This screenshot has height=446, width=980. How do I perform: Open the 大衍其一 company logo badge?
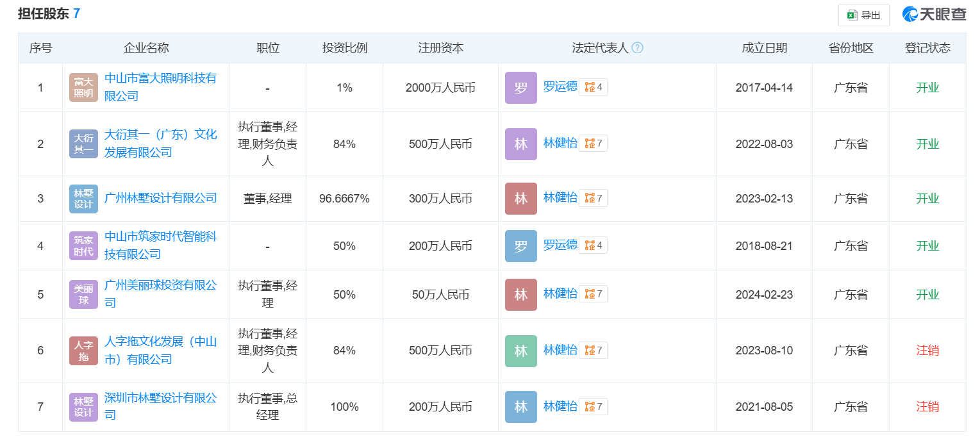point(83,144)
